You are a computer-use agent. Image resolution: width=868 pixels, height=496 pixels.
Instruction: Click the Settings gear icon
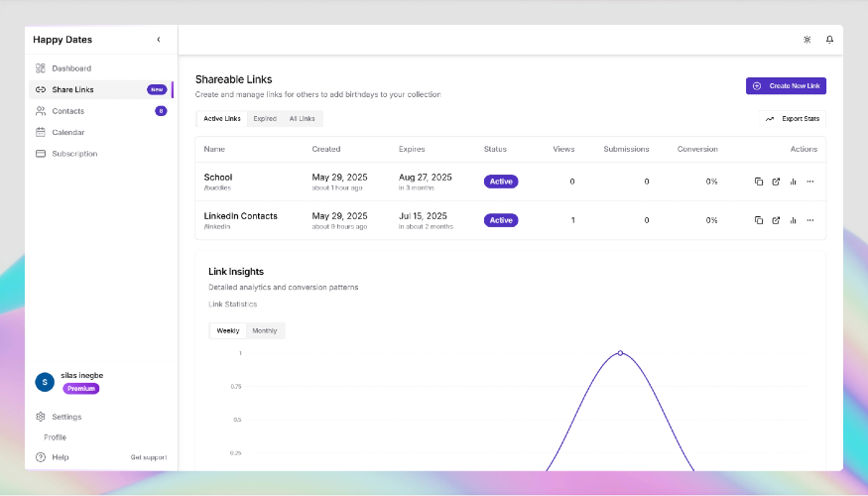tap(41, 417)
